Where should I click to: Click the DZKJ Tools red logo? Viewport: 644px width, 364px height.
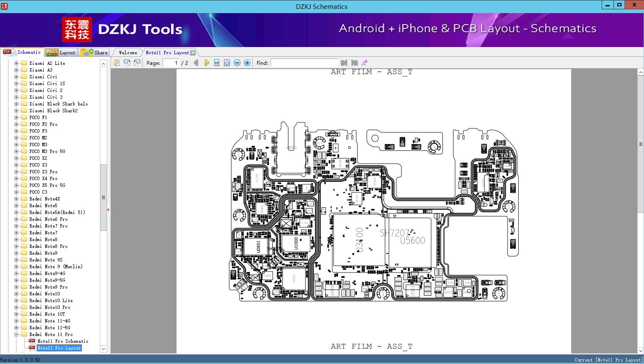point(77,30)
